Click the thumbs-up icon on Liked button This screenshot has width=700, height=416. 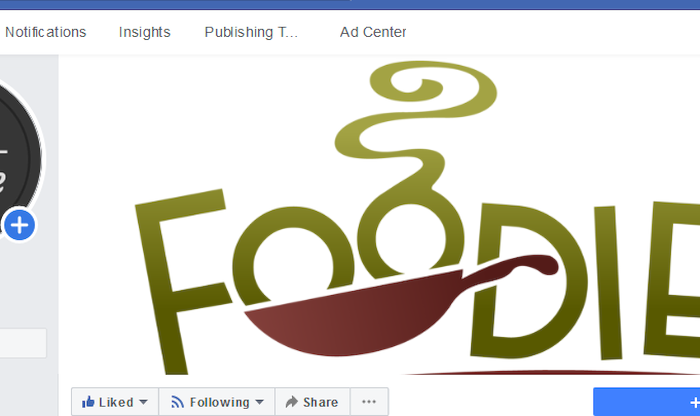coord(88,402)
